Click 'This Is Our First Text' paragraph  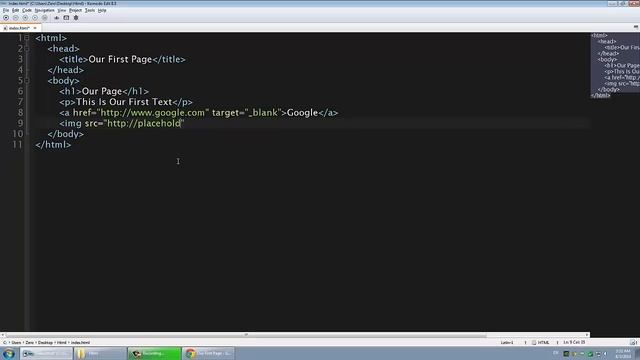124,102
